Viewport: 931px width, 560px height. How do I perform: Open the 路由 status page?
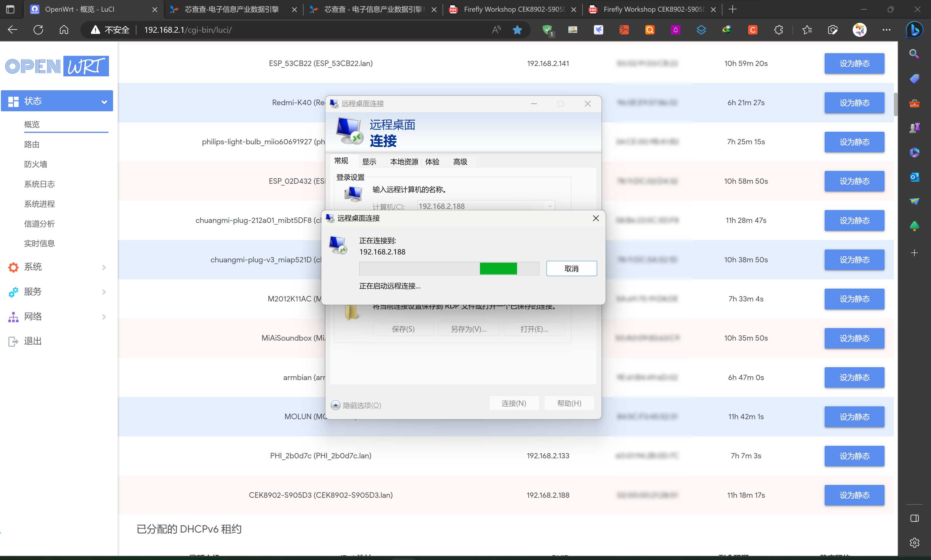[x=32, y=144]
